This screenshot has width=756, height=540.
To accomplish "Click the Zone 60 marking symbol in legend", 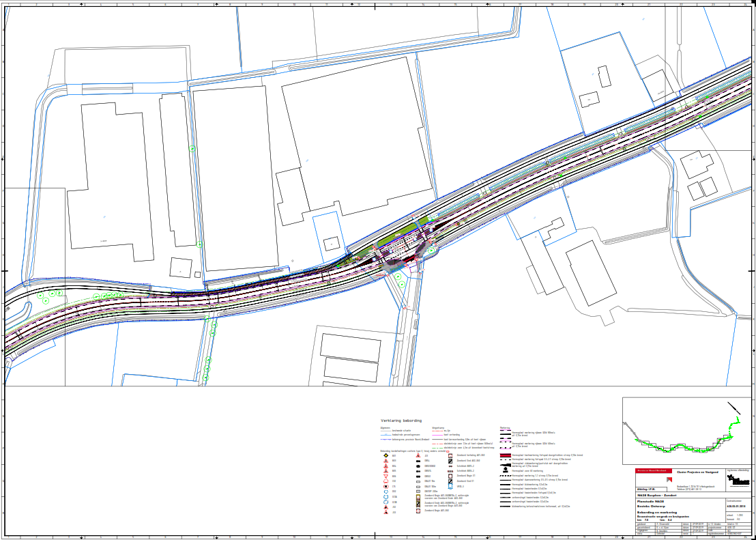I will [504, 470].
